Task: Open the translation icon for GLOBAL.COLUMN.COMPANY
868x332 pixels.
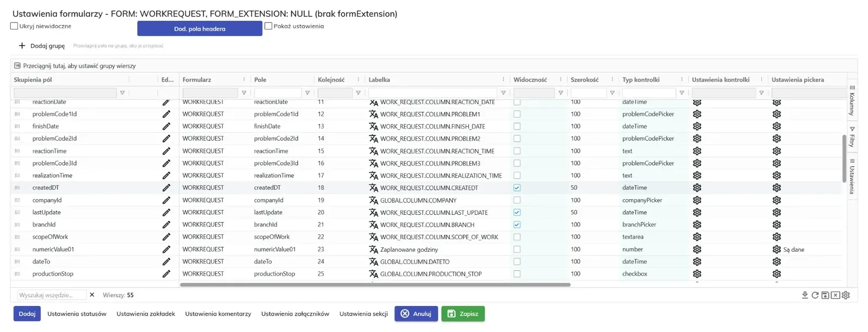Action: pos(373,200)
